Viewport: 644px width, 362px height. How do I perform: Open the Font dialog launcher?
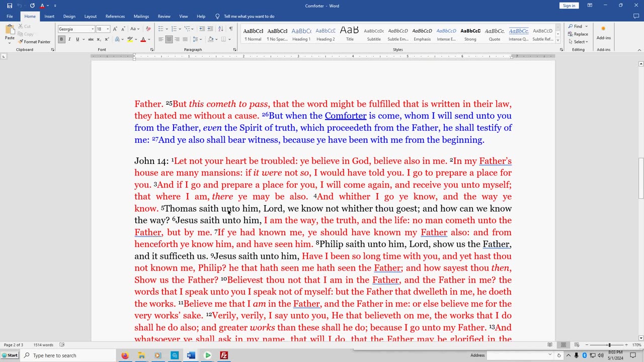click(x=151, y=50)
